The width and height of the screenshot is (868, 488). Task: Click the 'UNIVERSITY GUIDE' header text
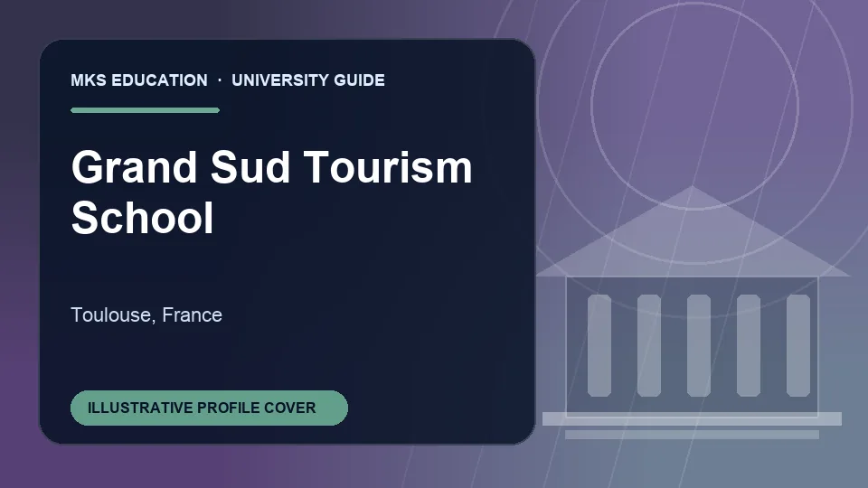(307, 80)
